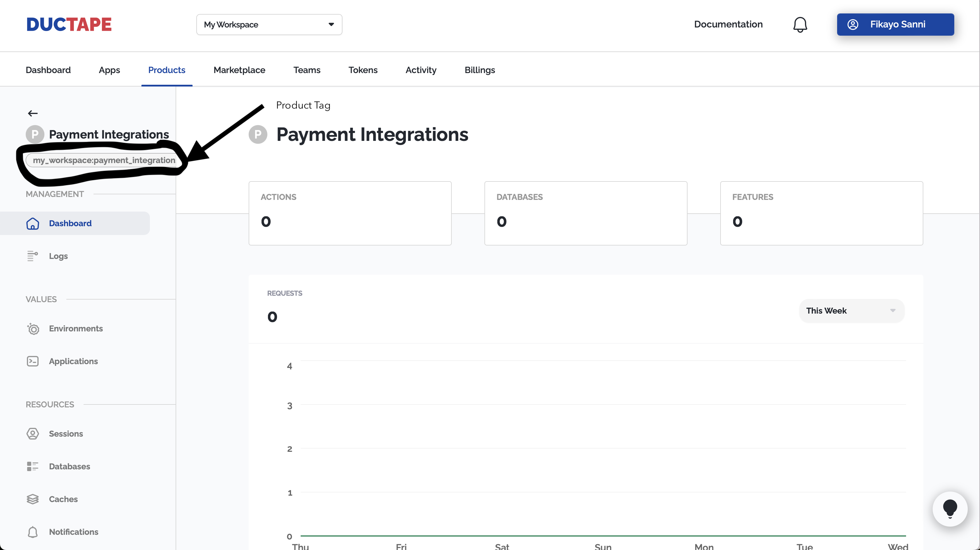This screenshot has width=980, height=550.
Task: Go to the Marketplace tab
Action: 239,70
